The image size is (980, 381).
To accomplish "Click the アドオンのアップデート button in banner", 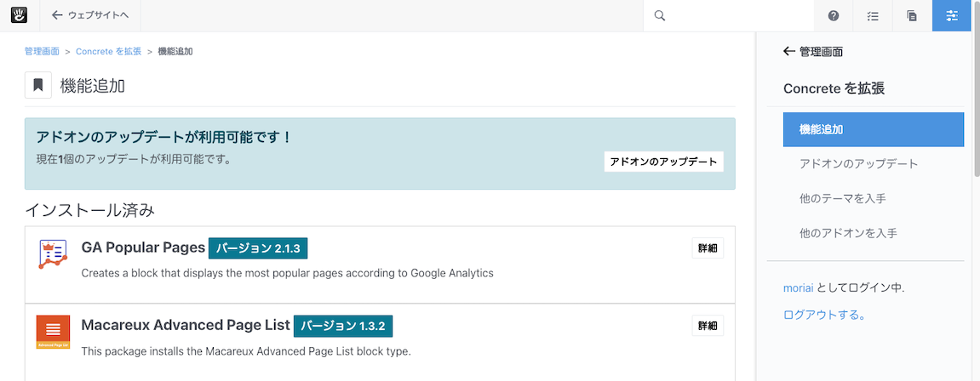I will 664,161.
